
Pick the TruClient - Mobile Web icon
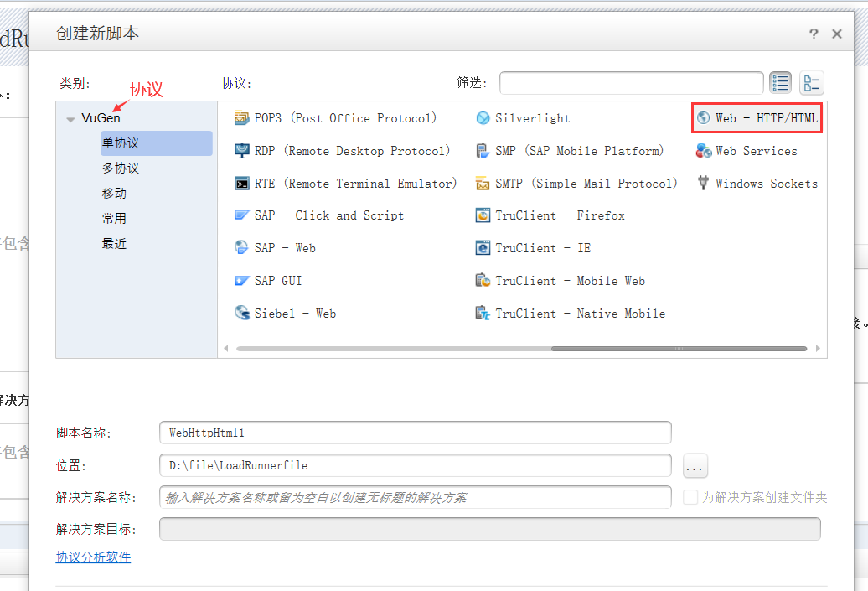(x=483, y=281)
